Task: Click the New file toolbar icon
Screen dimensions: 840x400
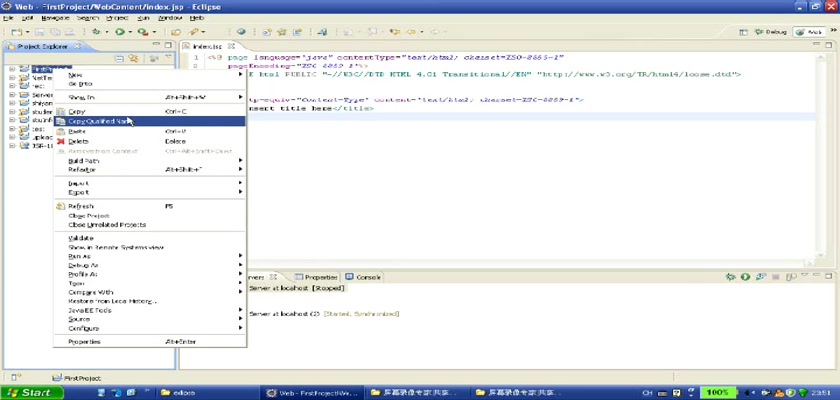Action: point(15,32)
